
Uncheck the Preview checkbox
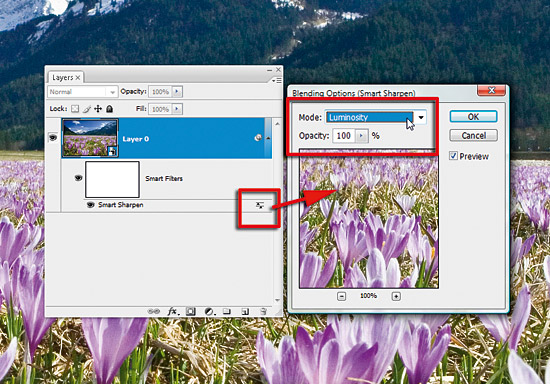pos(453,156)
